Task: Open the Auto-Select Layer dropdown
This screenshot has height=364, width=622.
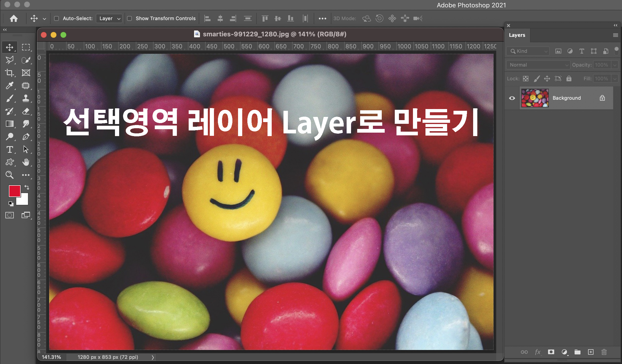Action: pos(109,18)
